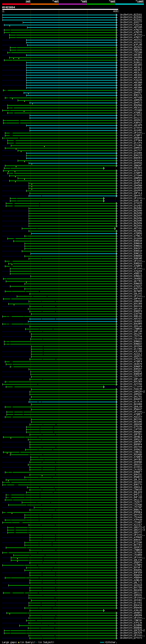
Task: Click the purple ~60% identity legend segment
Action: pos(73,4)
